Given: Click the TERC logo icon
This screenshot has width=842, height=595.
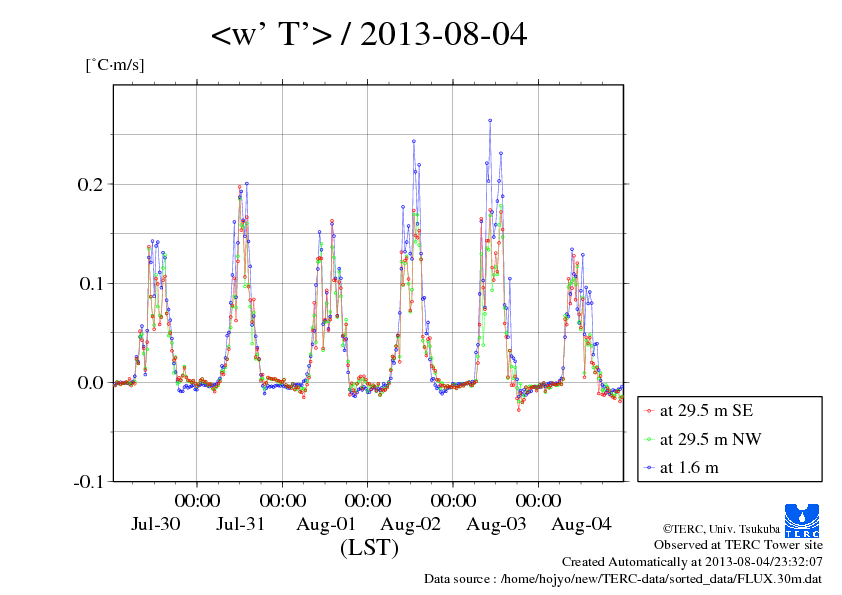Looking at the screenshot, I should tap(802, 520).
